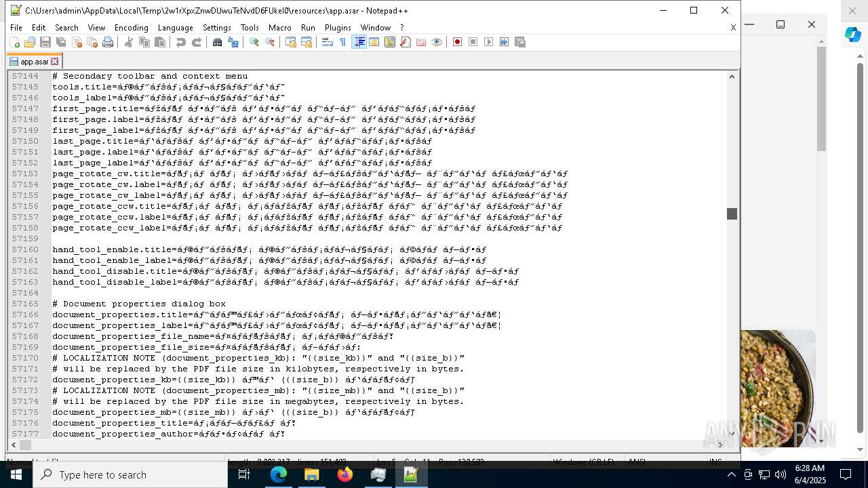This screenshot has height=488, width=868.
Task: Open the Settings menu
Action: coord(217,28)
